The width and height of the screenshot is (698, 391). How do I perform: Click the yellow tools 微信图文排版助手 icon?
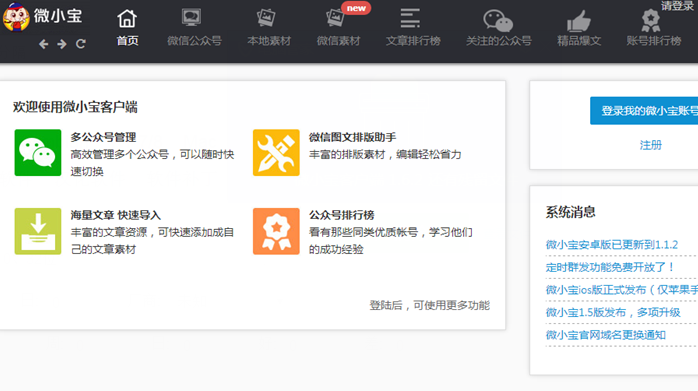pyautogui.click(x=276, y=153)
